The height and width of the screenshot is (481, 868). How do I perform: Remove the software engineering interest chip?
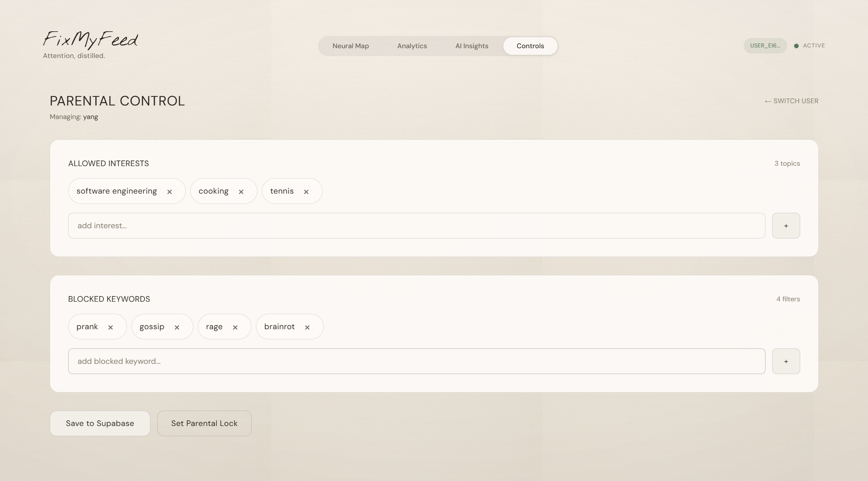(x=170, y=192)
